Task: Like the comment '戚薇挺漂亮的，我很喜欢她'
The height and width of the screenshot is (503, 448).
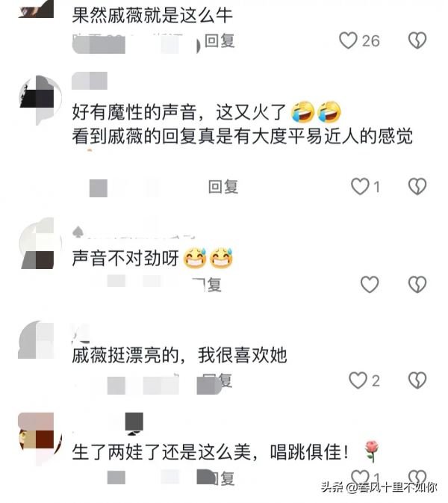Action: (x=358, y=380)
